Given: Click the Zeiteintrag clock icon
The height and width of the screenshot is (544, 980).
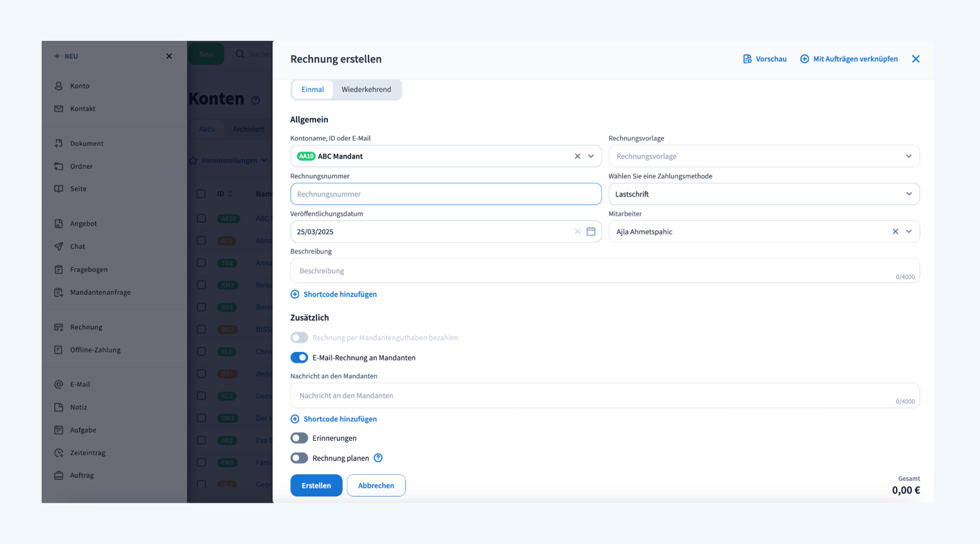Looking at the screenshot, I should 59,453.
